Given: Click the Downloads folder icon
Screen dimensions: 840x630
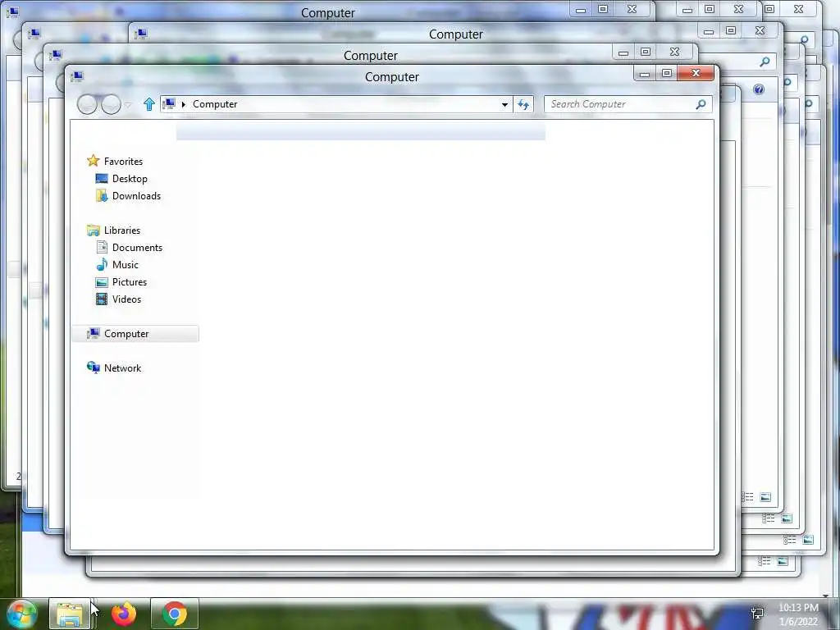Looking at the screenshot, I should (x=101, y=195).
